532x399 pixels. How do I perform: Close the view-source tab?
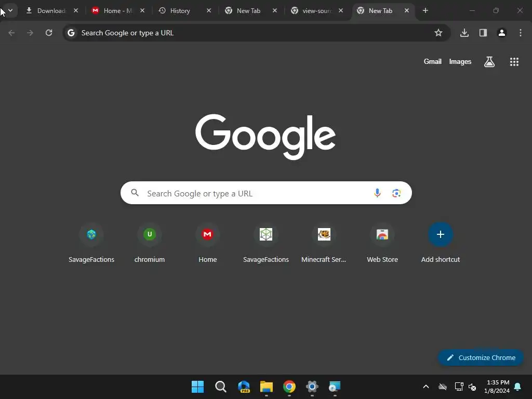(x=341, y=10)
